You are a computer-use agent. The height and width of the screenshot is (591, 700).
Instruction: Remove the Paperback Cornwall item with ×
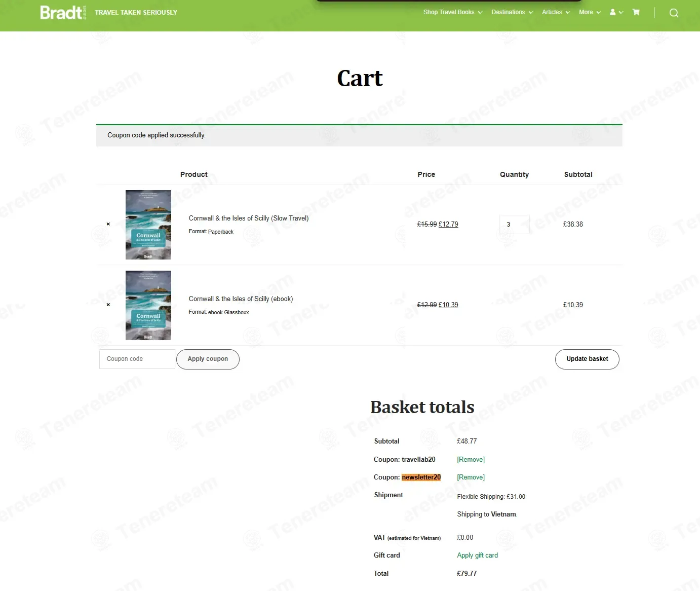[x=108, y=224]
